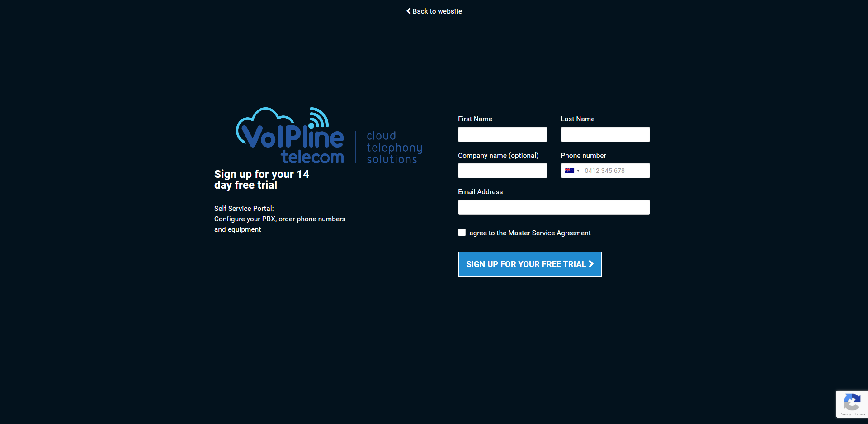The width and height of the screenshot is (868, 424).
Task: Click the 'agree to the Master Service Agreement' label
Action: (x=530, y=233)
